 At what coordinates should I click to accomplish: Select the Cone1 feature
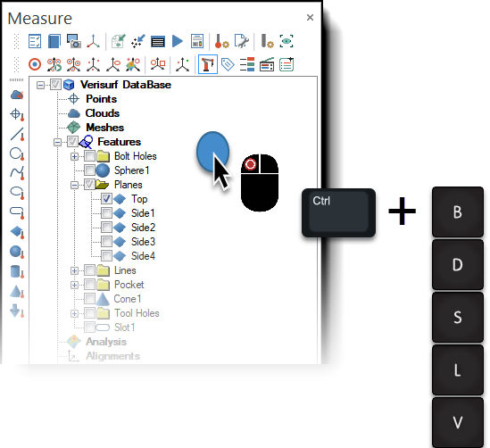coord(128,299)
